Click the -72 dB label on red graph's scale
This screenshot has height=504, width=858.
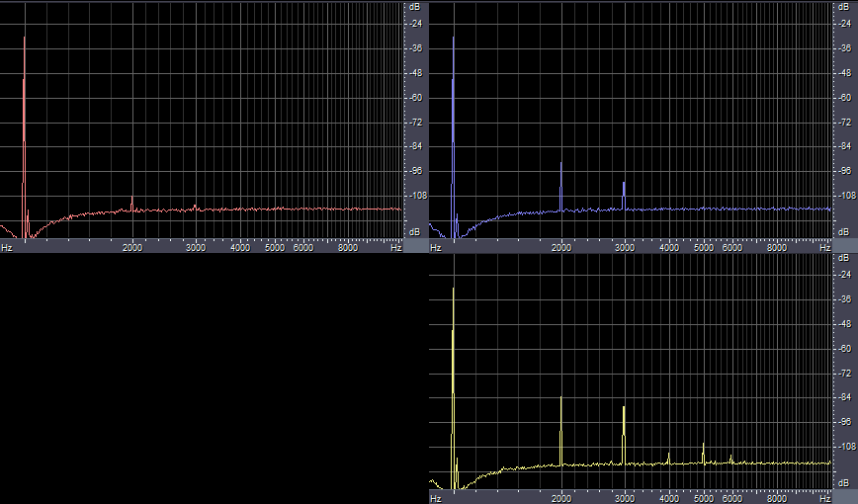pos(415,122)
